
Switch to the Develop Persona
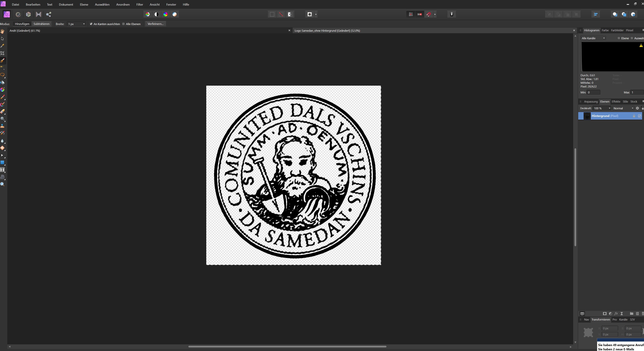tap(28, 14)
